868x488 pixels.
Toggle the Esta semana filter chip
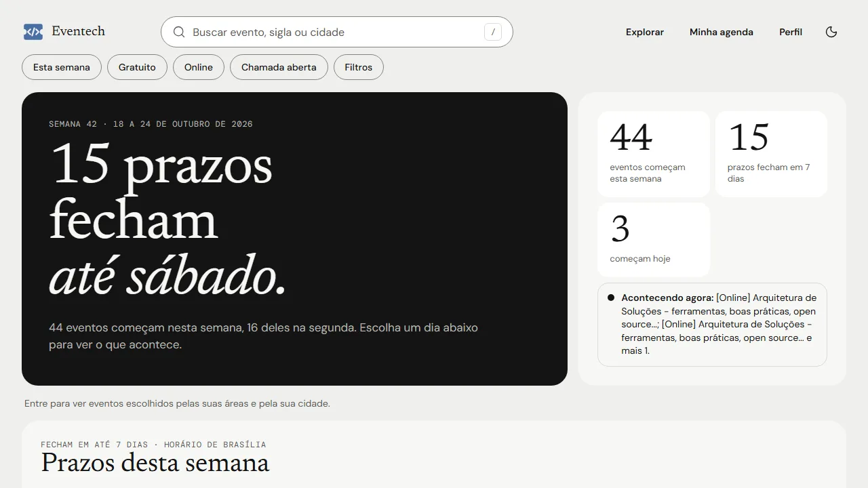[x=62, y=67]
